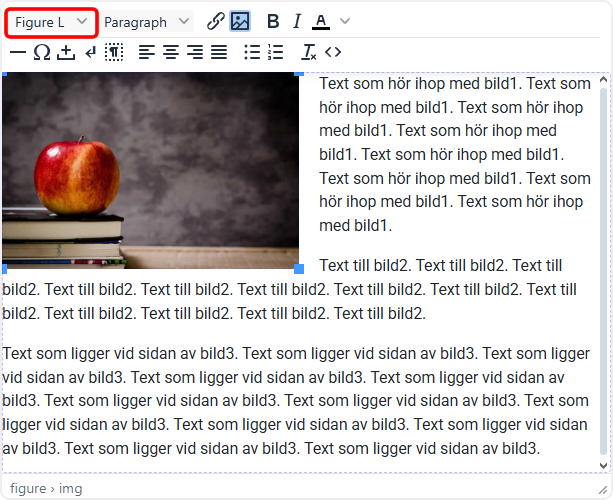Select the figure element in path bar
This screenshot has height=500, width=613.
click(28, 489)
